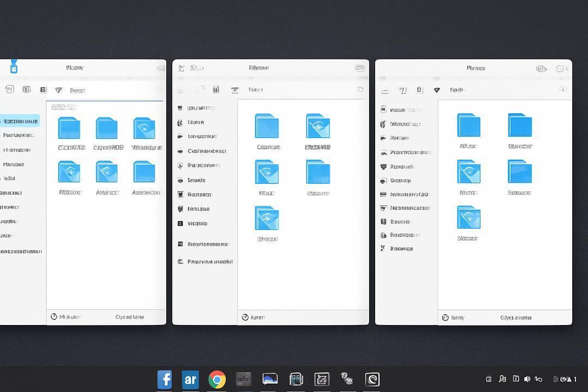Launch Google Chrome from the taskbar

coord(217,379)
